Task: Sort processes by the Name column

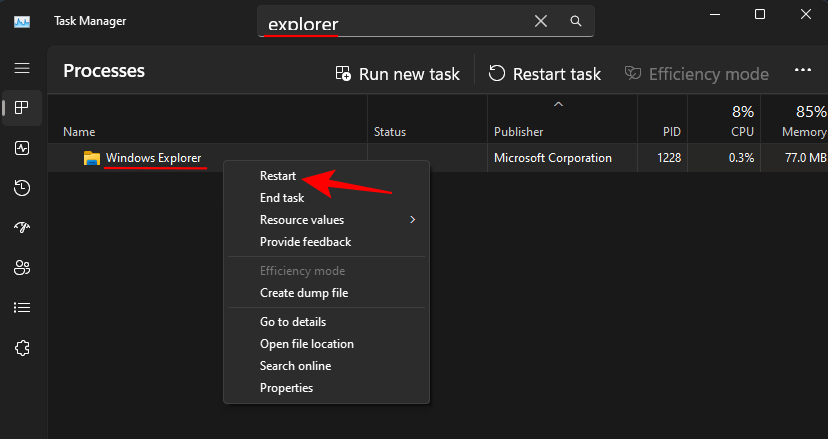Action: 80,131
